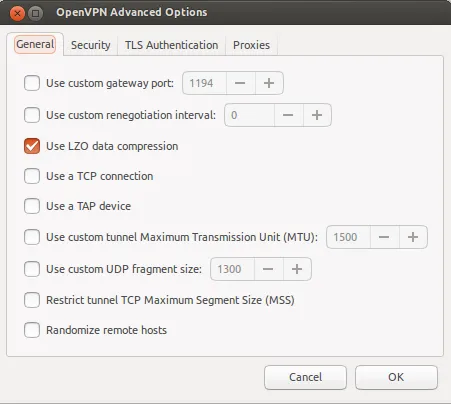
Task: Cancel the advanced options dialog
Action: (305, 377)
